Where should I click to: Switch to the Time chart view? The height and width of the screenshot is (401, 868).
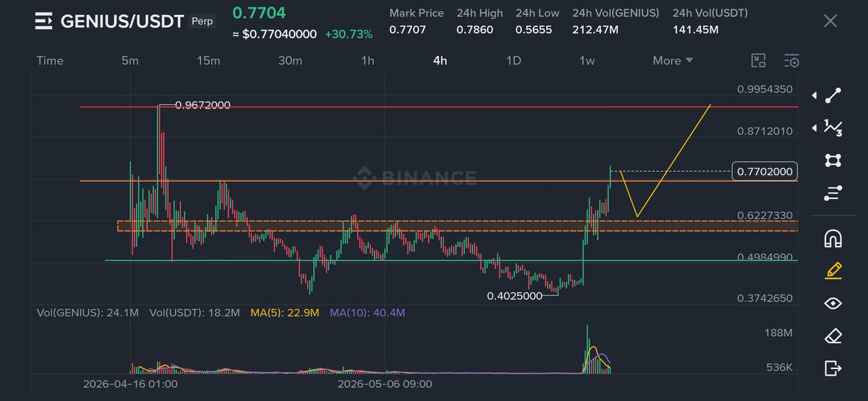(50, 61)
